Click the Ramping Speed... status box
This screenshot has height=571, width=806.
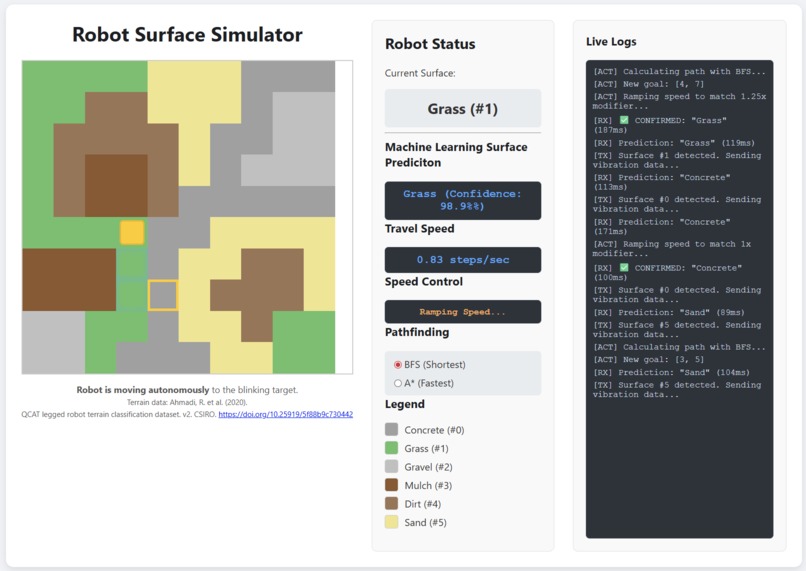pyautogui.click(x=463, y=312)
